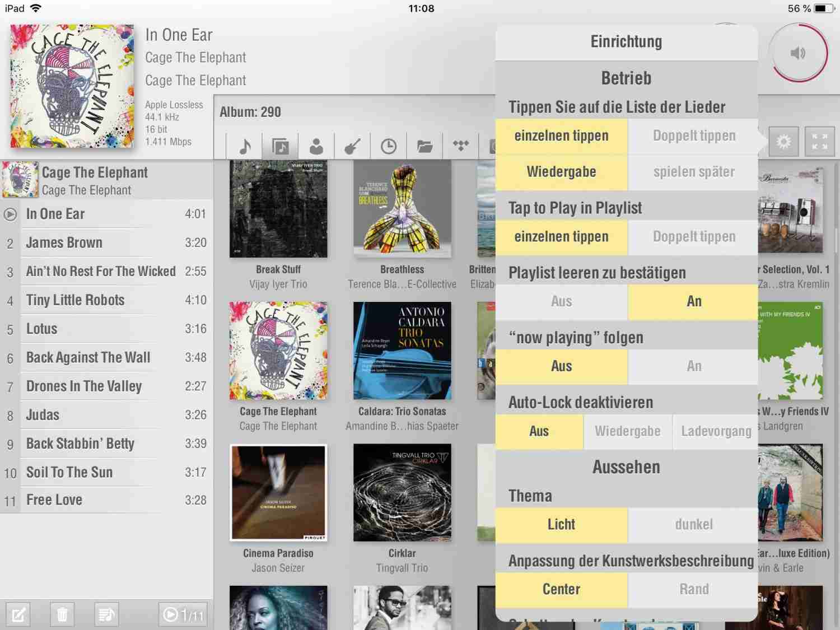Image resolution: width=840 pixels, height=630 pixels.
Task: Edit playlist with pencil icon
Action: [18, 615]
